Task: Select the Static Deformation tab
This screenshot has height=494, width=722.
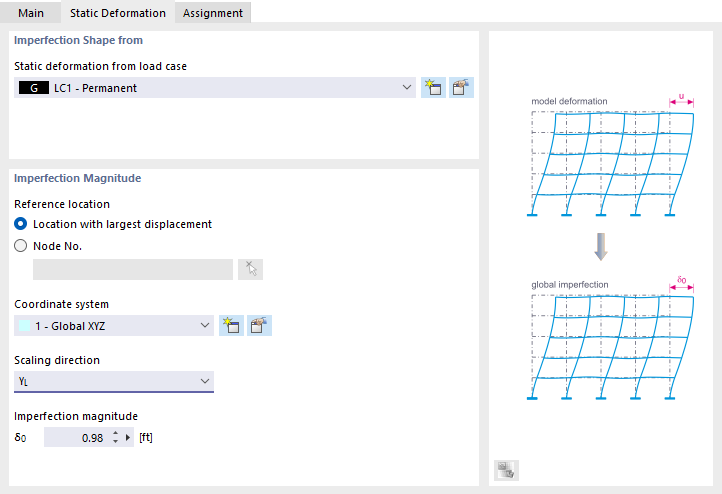Action: pos(118,13)
